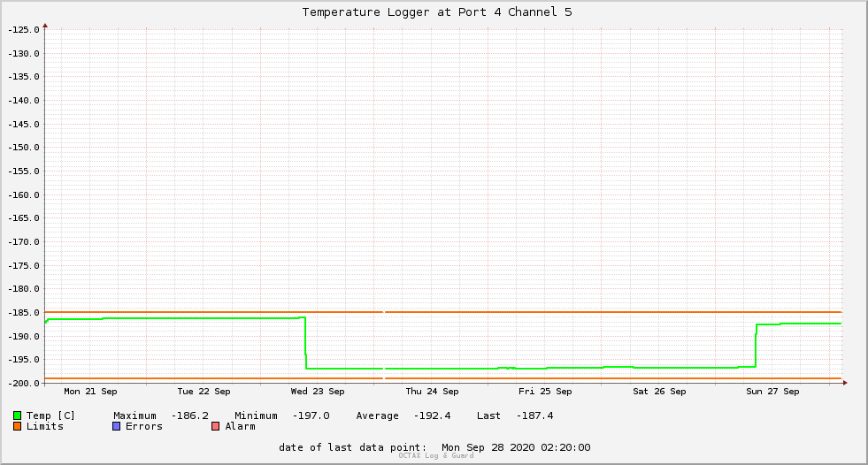This screenshot has height=465, width=868.
Task: Click y-axis label -200.0
Action: [24, 384]
